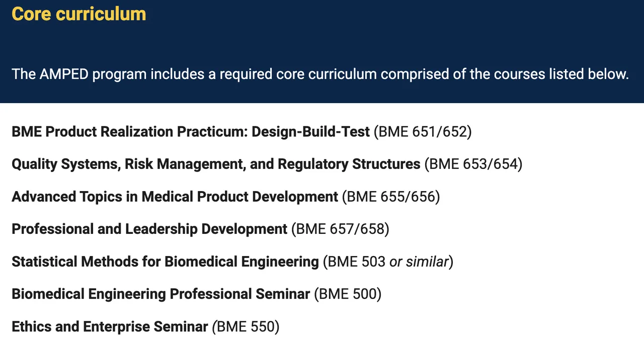Click the BME 651/652 course code

tap(423, 132)
